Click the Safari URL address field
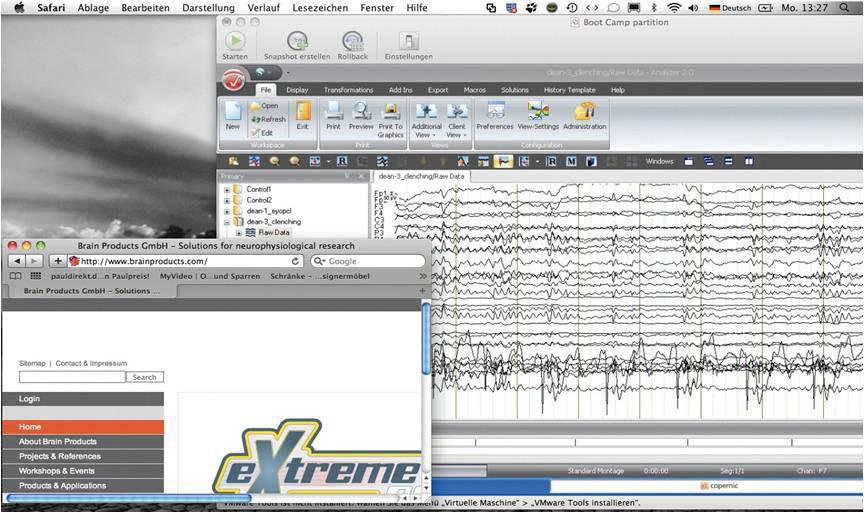The width and height of the screenshot is (864, 513). [x=186, y=261]
